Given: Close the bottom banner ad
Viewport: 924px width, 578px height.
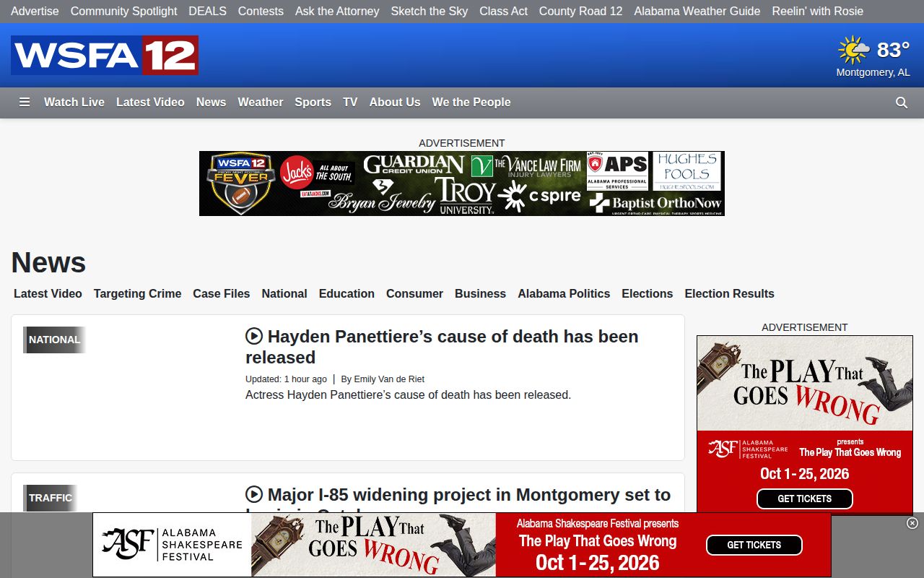Looking at the screenshot, I should [x=912, y=523].
